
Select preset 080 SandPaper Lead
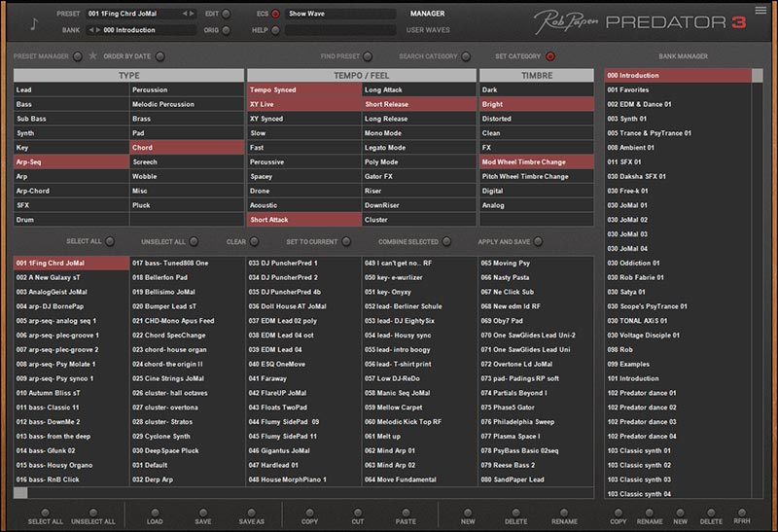click(x=536, y=479)
